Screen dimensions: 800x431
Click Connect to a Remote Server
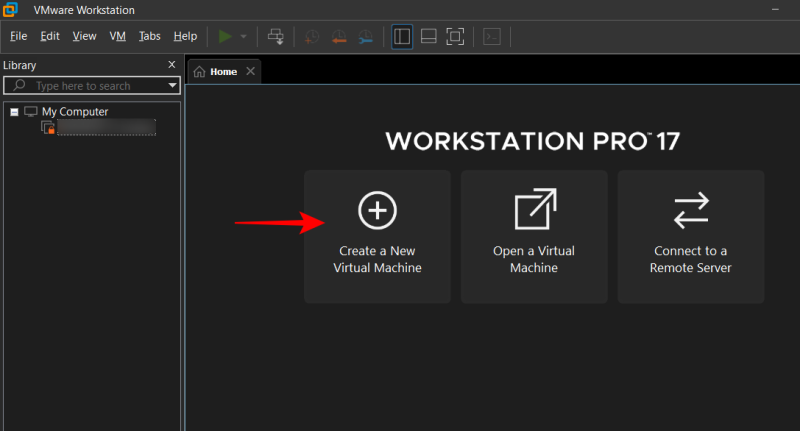click(x=690, y=236)
